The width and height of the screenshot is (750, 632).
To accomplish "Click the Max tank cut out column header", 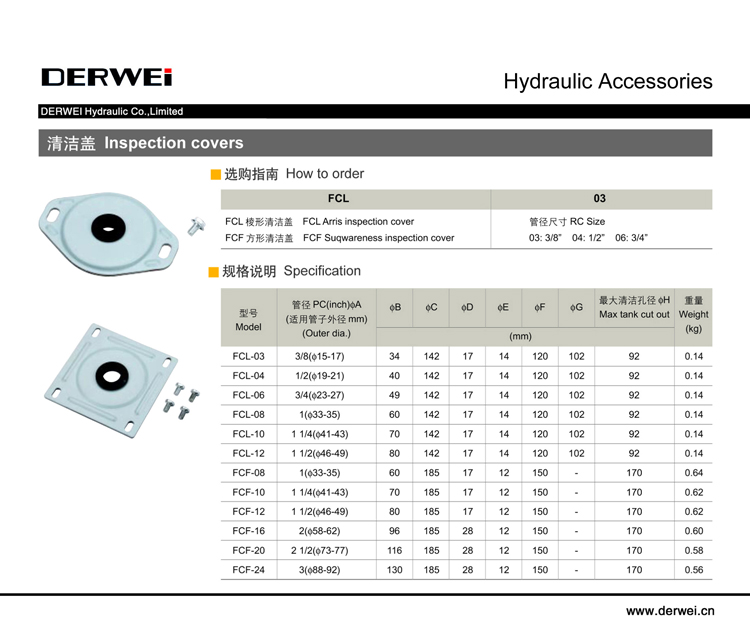I will click(634, 307).
